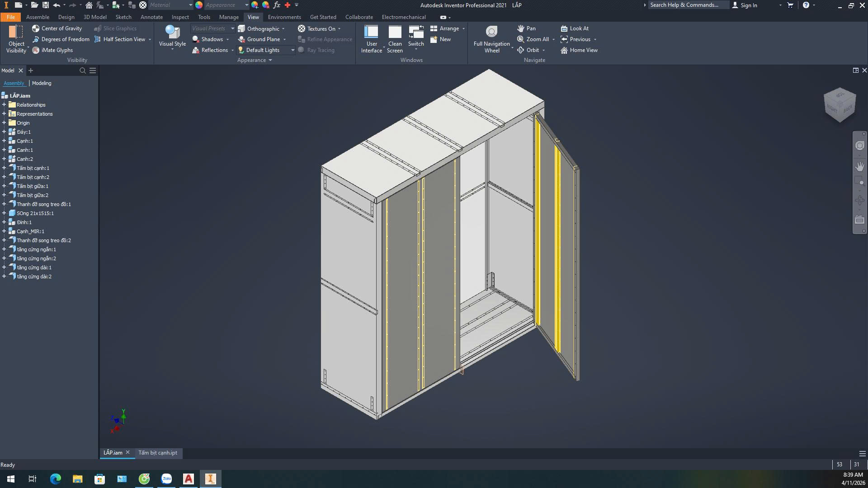
Task: Click the Look At tool
Action: [x=575, y=28]
